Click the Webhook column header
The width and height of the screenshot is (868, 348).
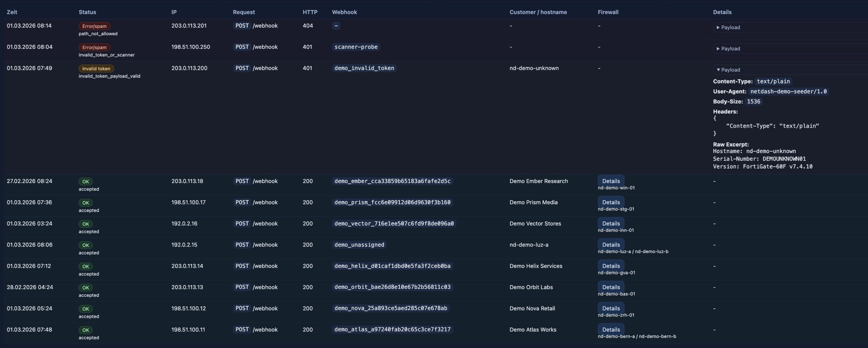pos(344,12)
